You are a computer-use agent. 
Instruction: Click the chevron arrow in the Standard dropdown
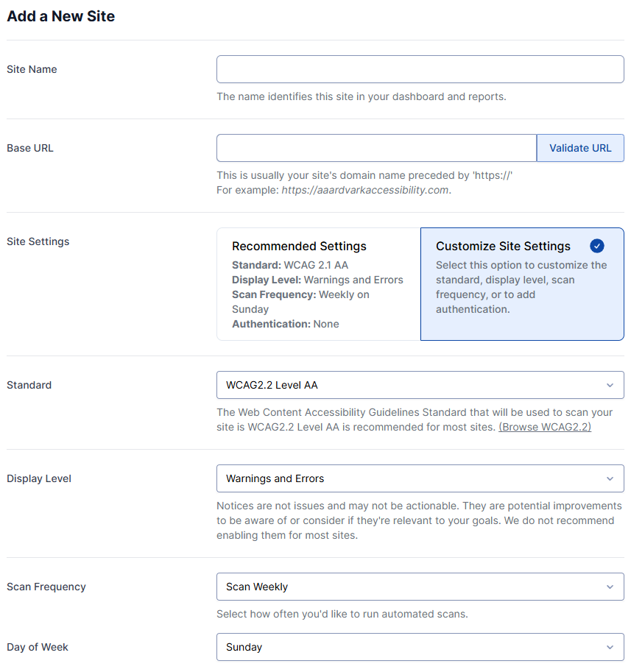(610, 385)
